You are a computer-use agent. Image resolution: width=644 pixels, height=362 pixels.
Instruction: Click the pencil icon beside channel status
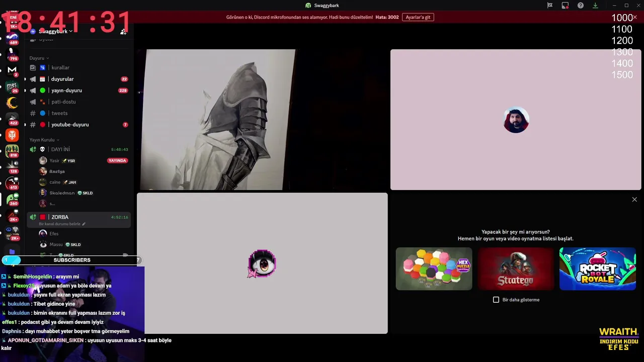pos(84,224)
